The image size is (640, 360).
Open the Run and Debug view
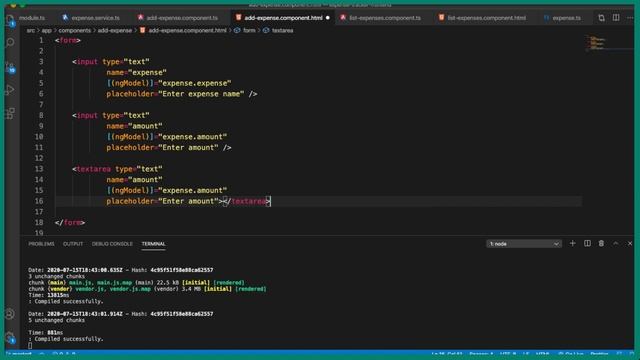pos(10,90)
